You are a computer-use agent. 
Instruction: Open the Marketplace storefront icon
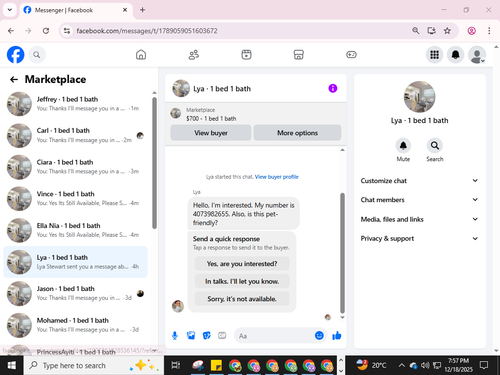point(299,55)
